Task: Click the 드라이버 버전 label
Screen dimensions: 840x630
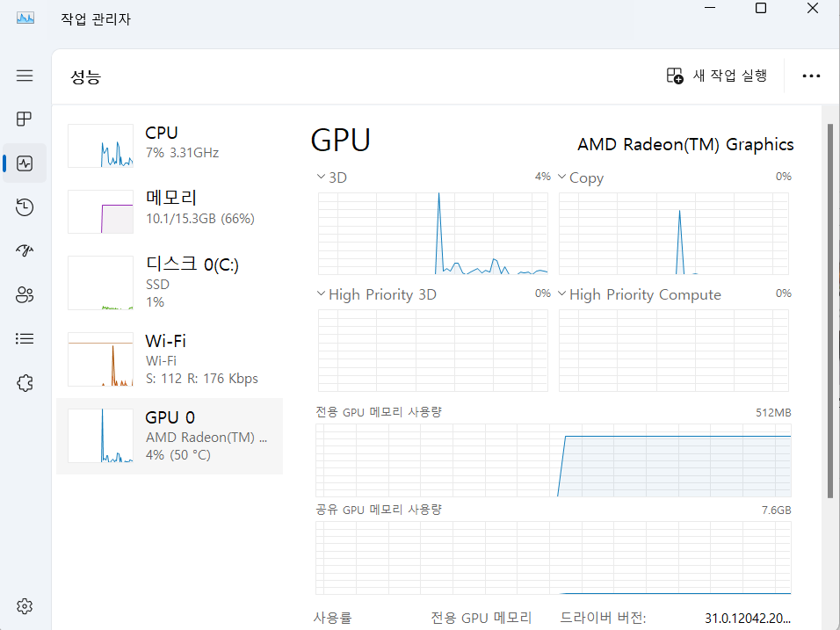Action: coord(603,619)
